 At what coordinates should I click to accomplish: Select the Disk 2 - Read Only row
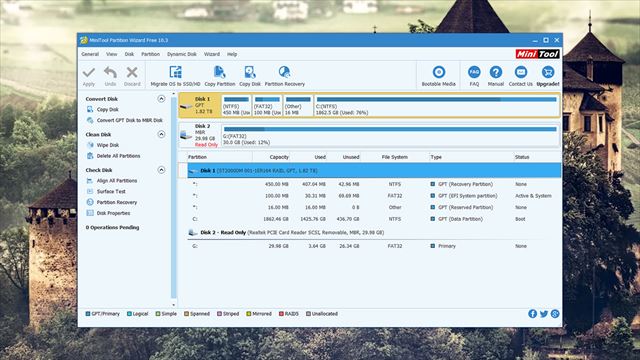pos(374,233)
